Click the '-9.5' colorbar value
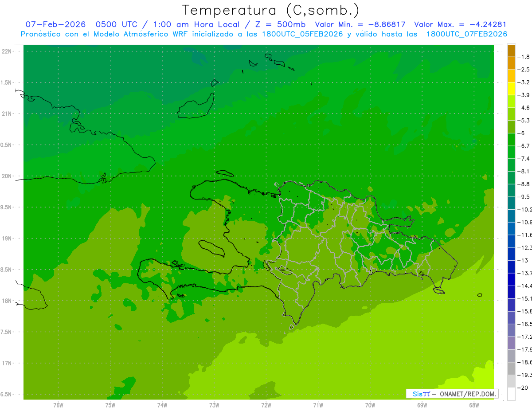 524,196
